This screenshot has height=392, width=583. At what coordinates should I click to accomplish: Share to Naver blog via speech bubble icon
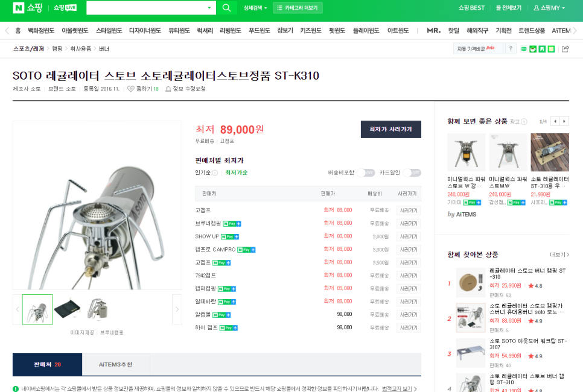[x=523, y=49]
